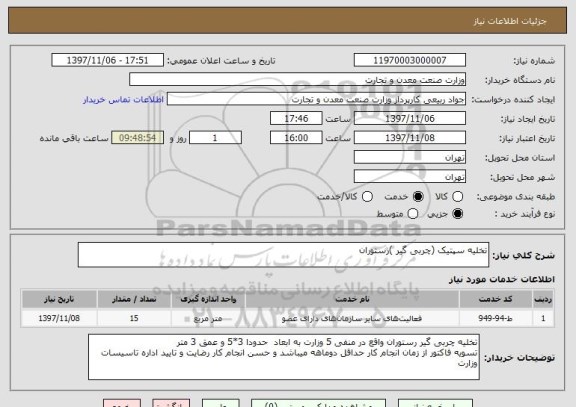Click the public announcement date field 17:51

pos(108,60)
